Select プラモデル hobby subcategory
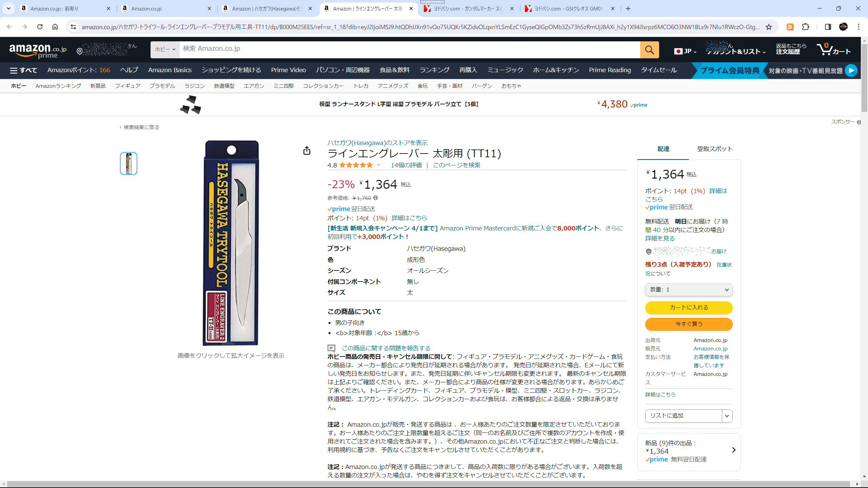This screenshot has height=488, width=868. pyautogui.click(x=162, y=86)
